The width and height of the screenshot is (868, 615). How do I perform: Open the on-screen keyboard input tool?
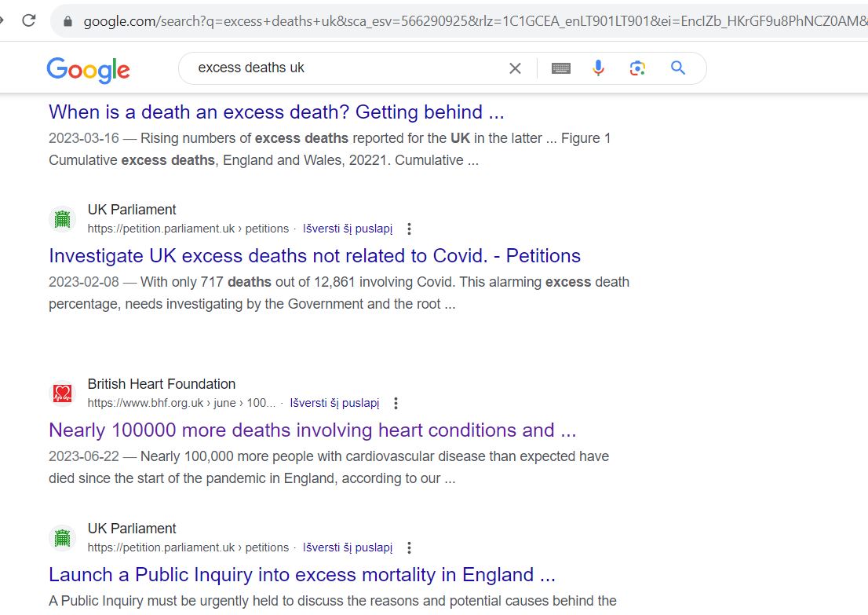561,68
